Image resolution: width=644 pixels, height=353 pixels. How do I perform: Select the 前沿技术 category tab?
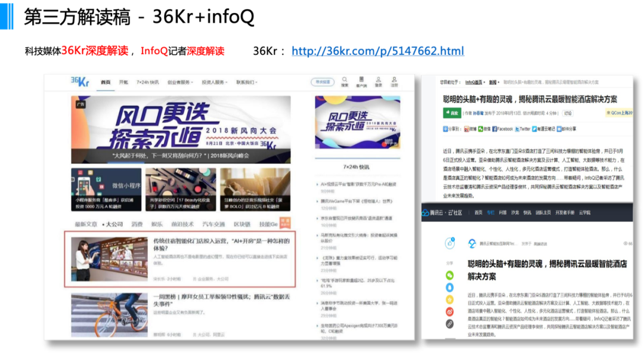click(182, 224)
